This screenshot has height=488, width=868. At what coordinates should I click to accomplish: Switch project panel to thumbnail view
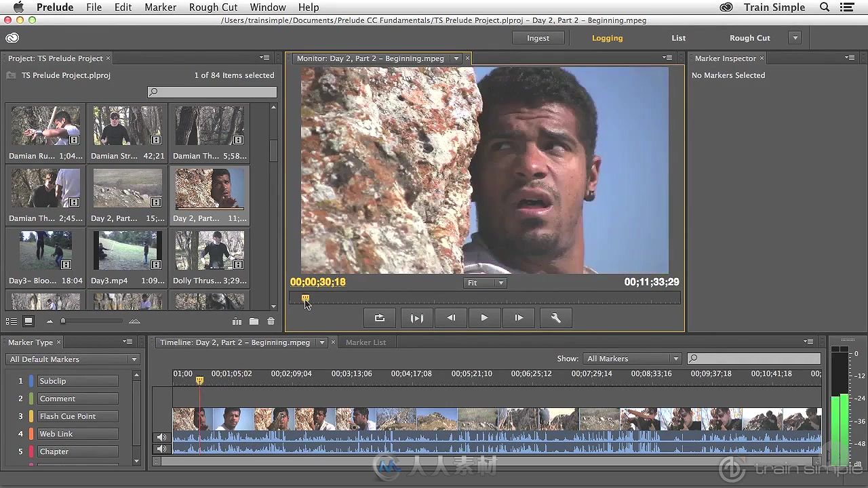coord(28,321)
